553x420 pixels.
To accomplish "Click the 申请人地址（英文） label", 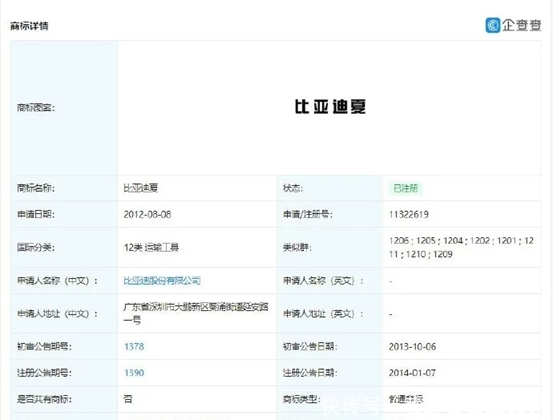I will coord(323,314).
